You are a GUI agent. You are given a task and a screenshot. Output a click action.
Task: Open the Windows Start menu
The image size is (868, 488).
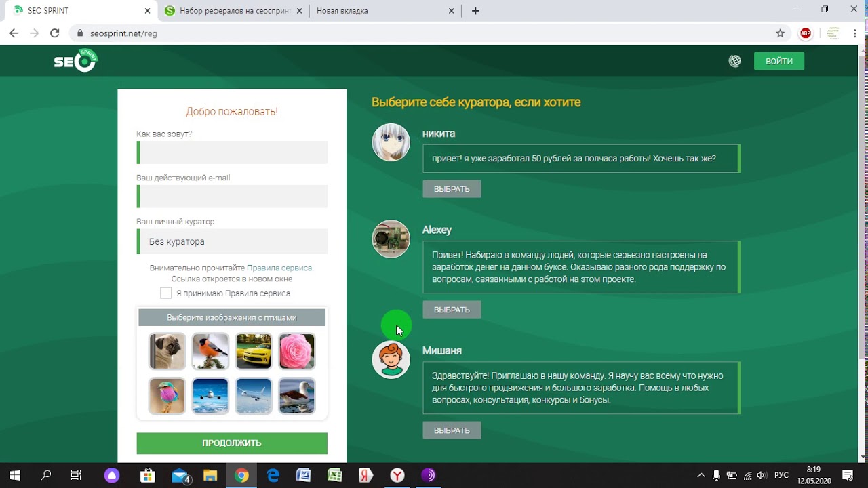(x=15, y=475)
